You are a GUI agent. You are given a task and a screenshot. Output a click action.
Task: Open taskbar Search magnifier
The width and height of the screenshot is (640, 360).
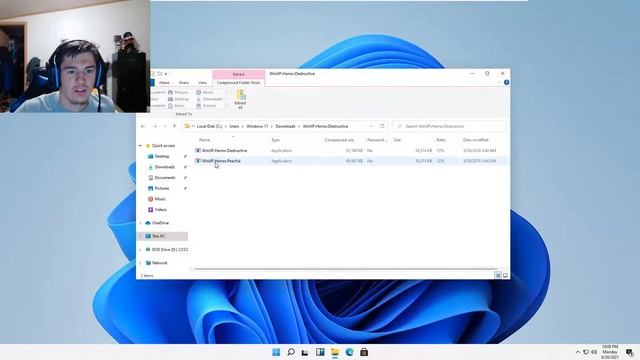coord(291,352)
